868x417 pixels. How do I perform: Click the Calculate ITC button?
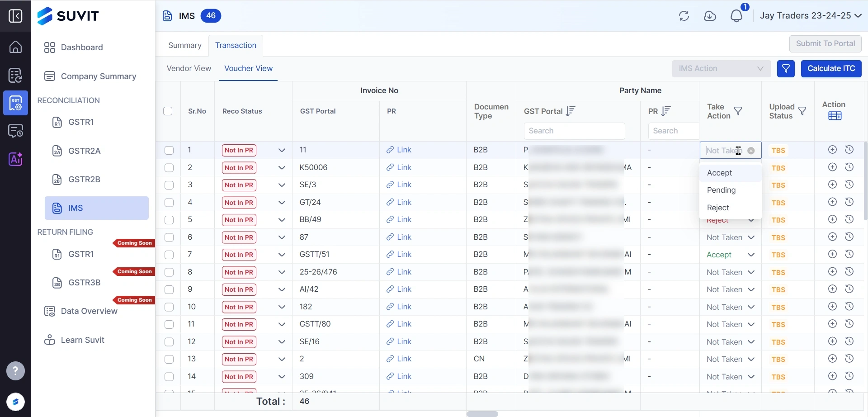pyautogui.click(x=831, y=69)
